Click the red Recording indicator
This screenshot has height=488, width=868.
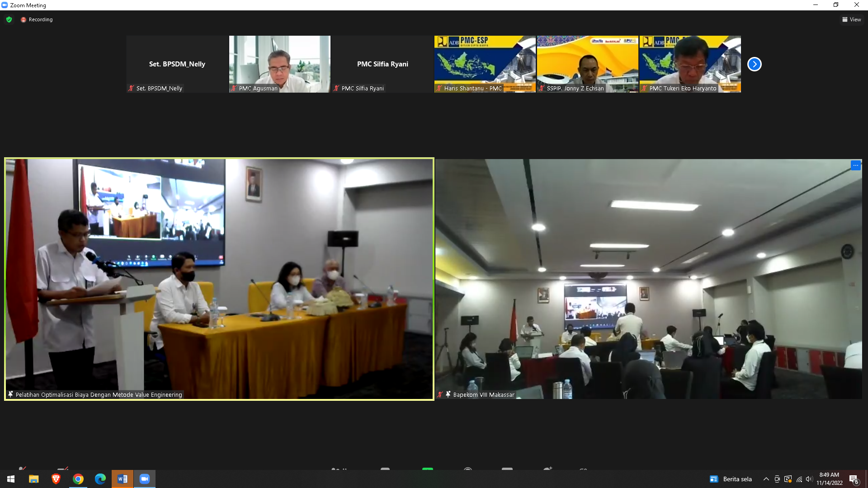(x=37, y=19)
